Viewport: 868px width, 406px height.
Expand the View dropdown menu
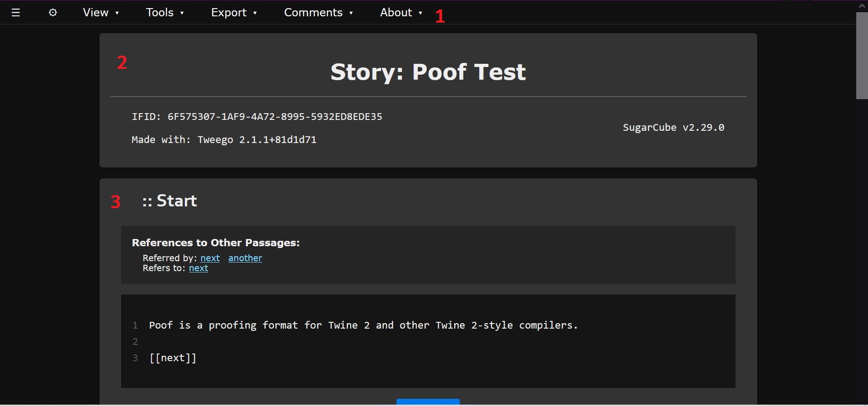pyautogui.click(x=100, y=13)
